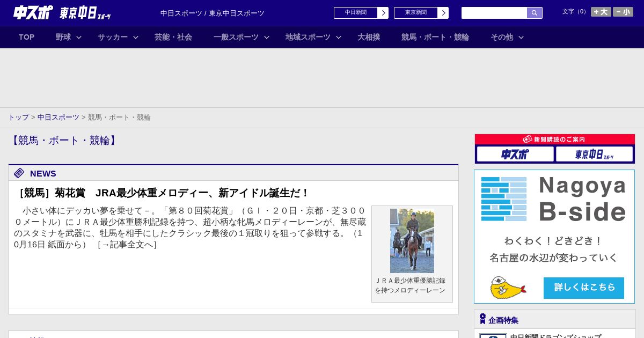Open the 競馬・ボート・競輪 menu item
Viewport: 644px width, 338px height.
[435, 37]
